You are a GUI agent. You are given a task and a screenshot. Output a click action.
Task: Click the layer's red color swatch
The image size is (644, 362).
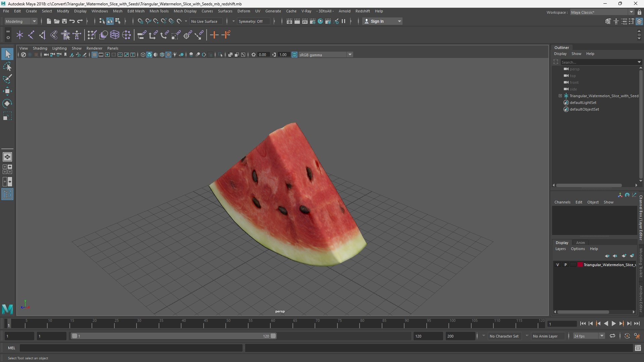click(580, 265)
